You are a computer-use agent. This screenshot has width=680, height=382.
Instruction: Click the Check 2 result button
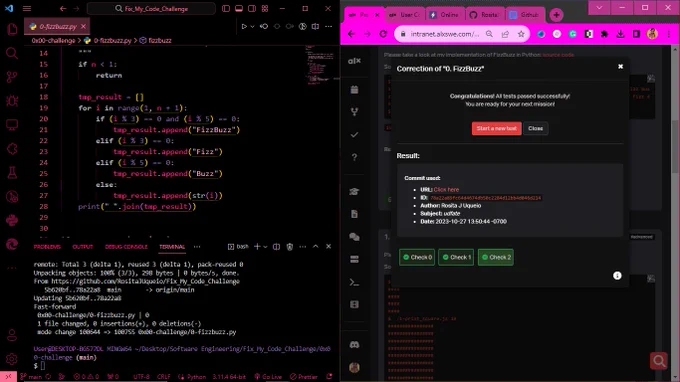click(x=496, y=257)
